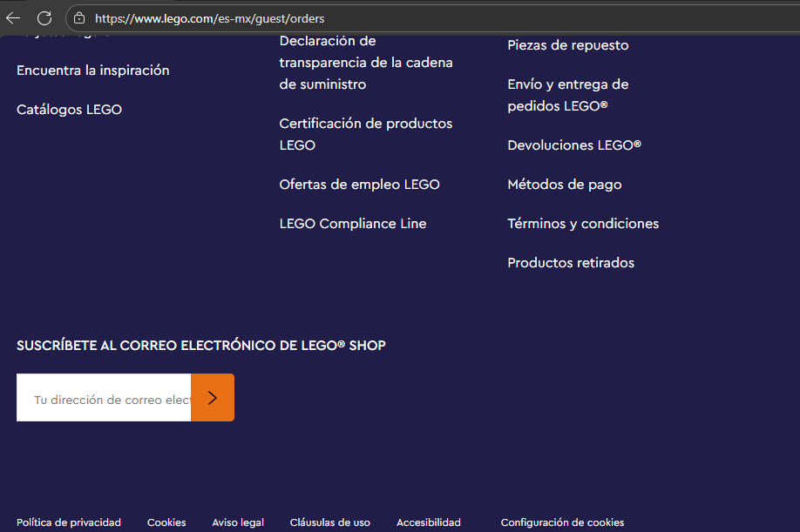Open Términos y condiciones link
Screen dimensions: 800x532
click(x=583, y=224)
